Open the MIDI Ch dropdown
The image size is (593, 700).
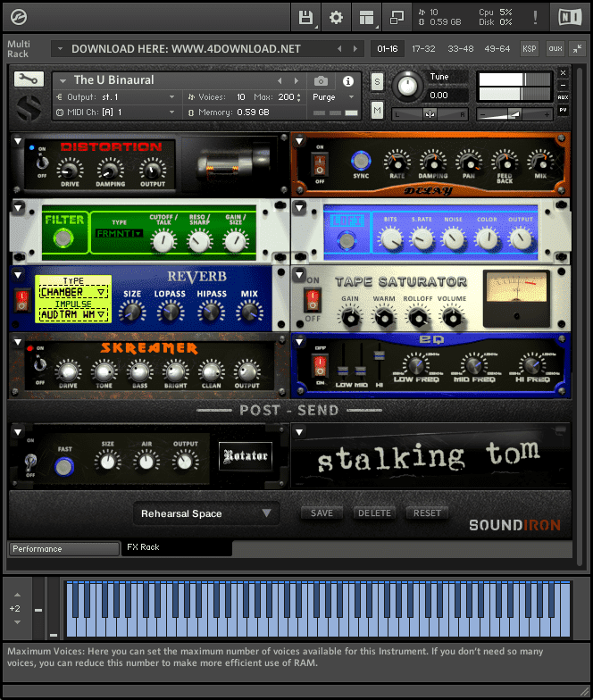(115, 112)
